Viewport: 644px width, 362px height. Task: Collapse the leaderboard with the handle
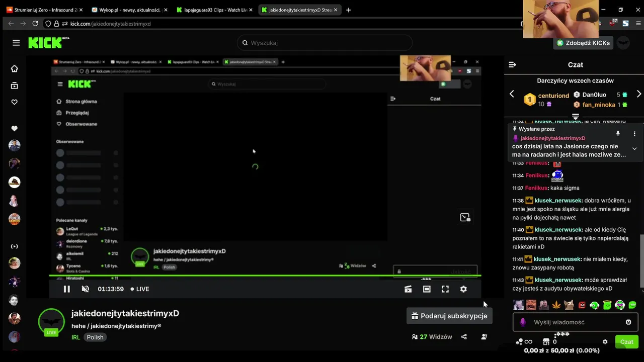coord(575,116)
